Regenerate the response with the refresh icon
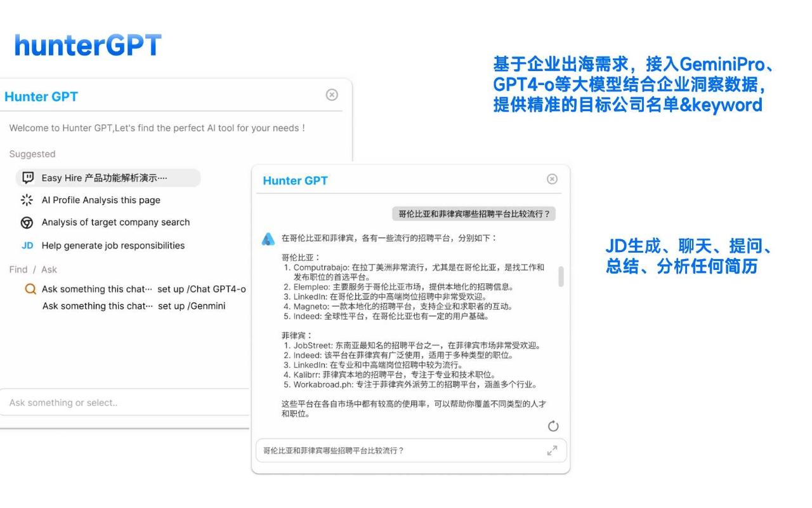The image size is (812, 508). pyautogui.click(x=553, y=426)
